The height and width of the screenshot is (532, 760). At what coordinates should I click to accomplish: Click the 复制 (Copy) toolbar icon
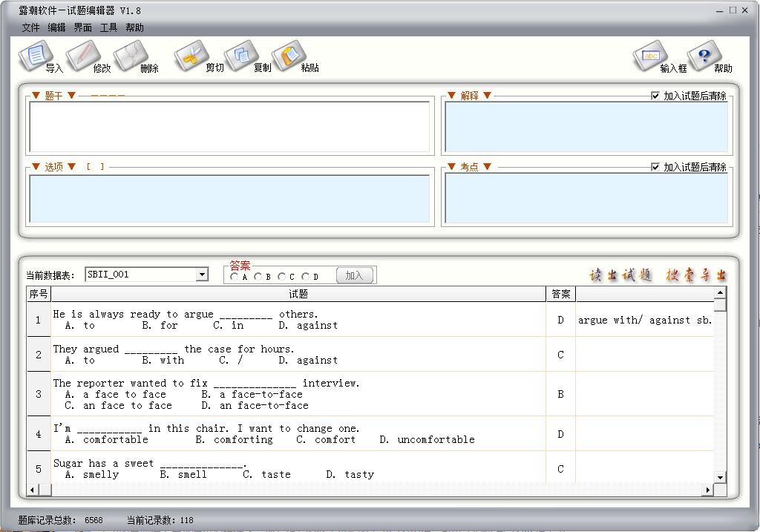(x=242, y=56)
